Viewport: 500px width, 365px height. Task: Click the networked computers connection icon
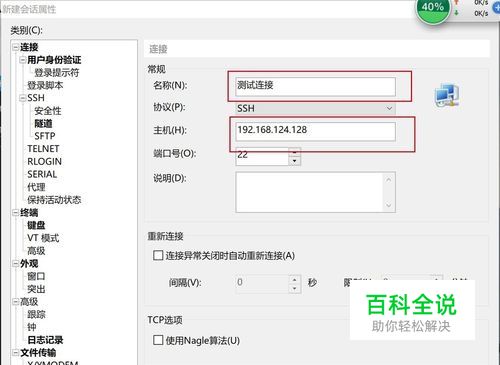[447, 96]
